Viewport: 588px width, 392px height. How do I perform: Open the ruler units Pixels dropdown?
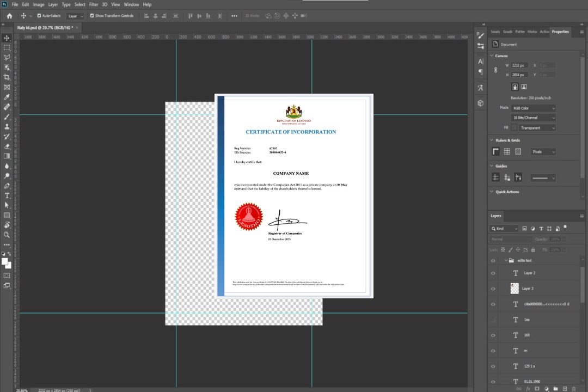point(543,152)
